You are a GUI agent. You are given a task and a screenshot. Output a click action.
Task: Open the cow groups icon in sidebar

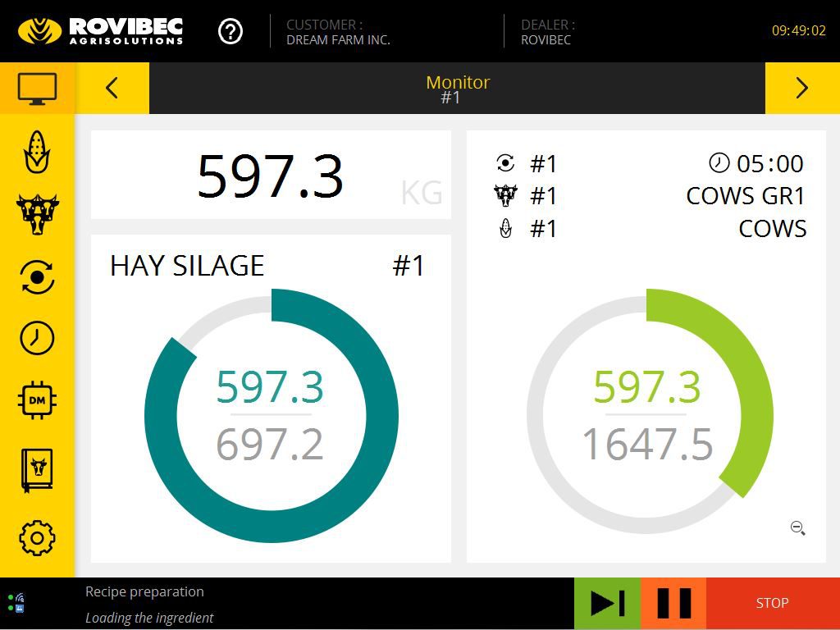37,214
